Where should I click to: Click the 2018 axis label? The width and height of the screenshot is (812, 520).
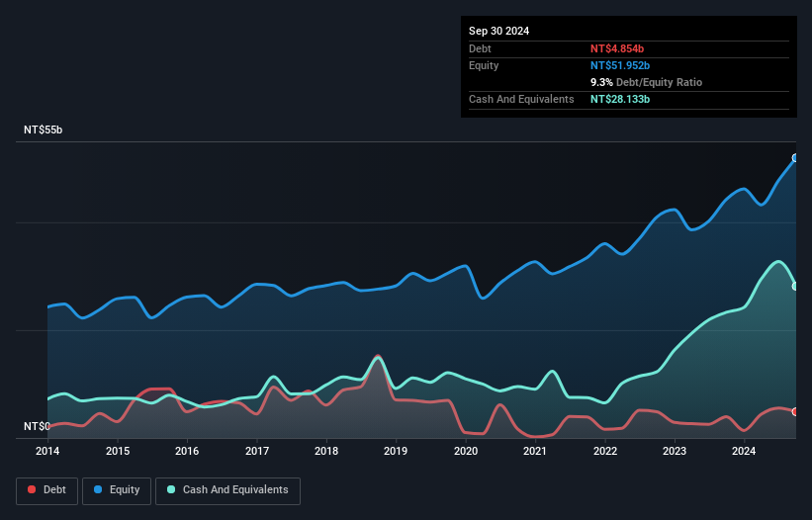point(326,451)
